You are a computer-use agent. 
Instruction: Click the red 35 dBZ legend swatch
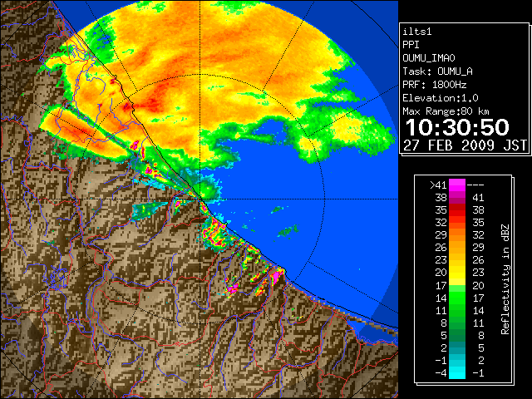coord(457,210)
